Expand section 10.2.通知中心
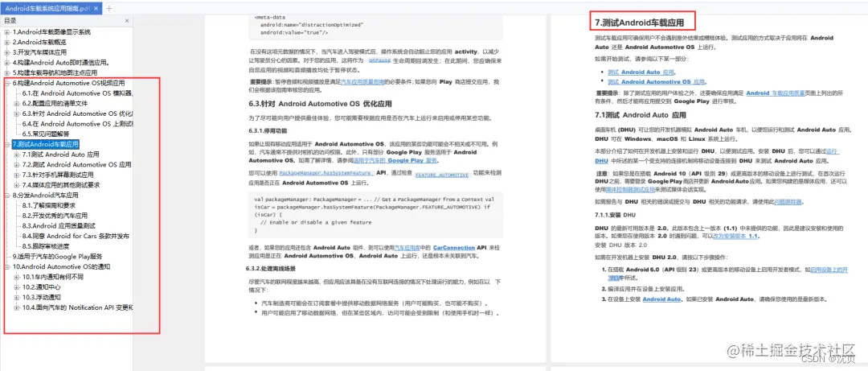This screenshot has height=371, width=868. coord(17,287)
